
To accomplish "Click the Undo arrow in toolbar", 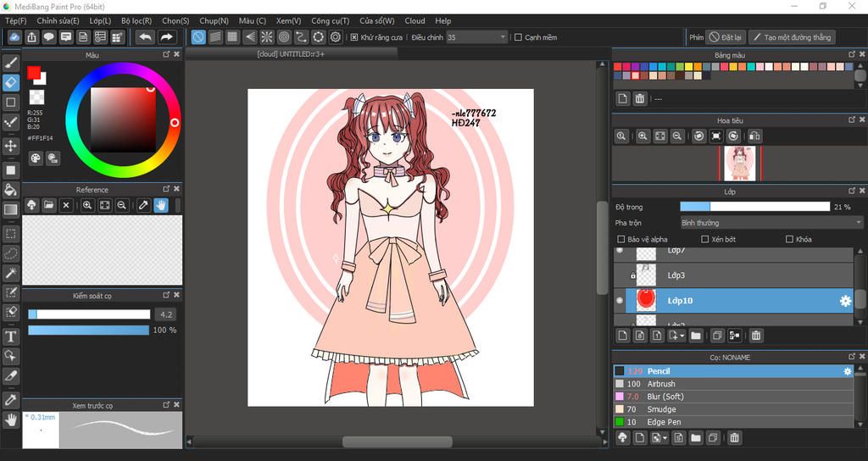I will pyautogui.click(x=145, y=37).
